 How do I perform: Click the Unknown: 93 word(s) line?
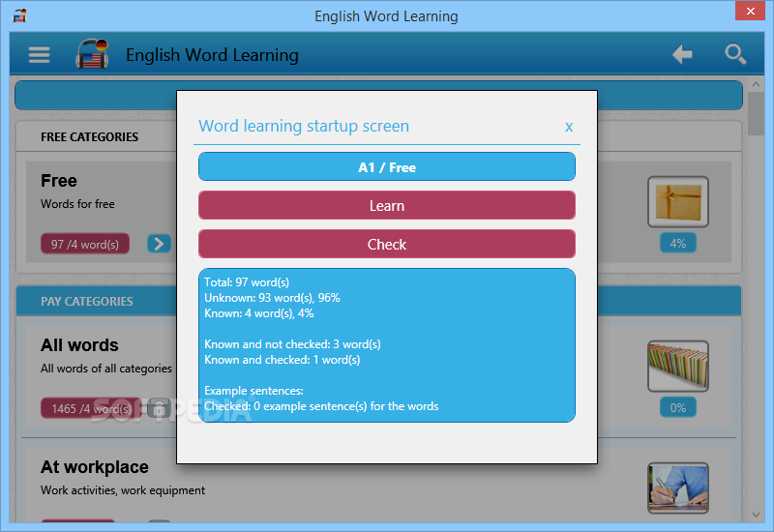coord(272,298)
